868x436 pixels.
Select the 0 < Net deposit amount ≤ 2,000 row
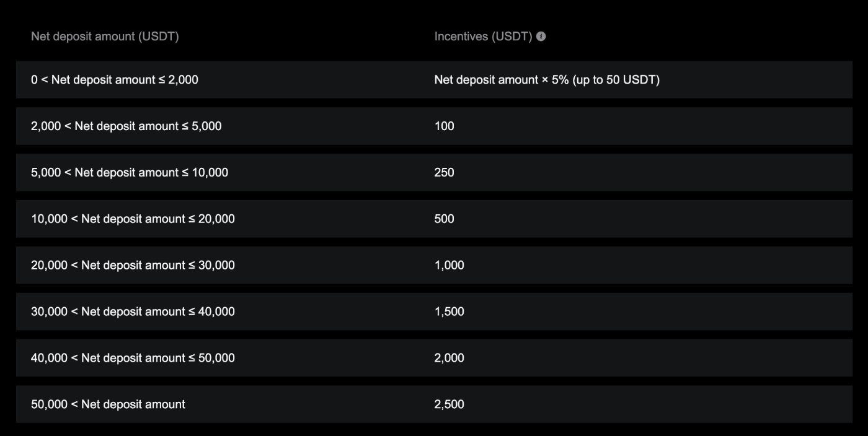pyautogui.click(x=115, y=80)
